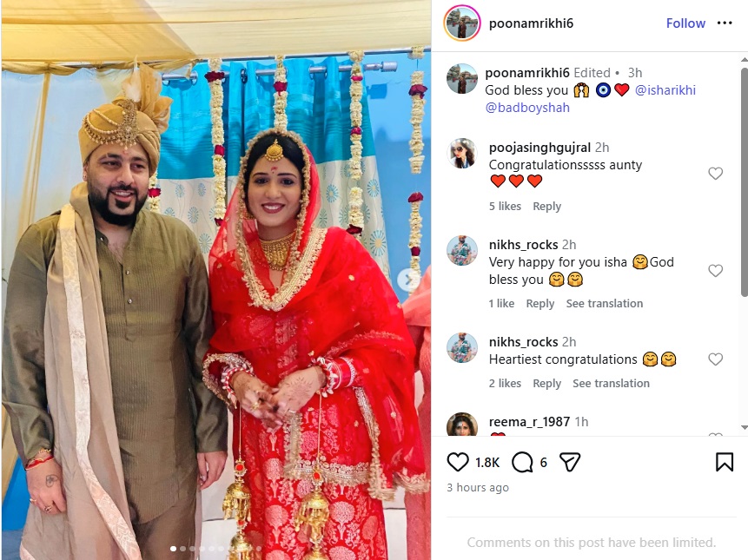Like the post with heart icon
The height and width of the screenshot is (560, 748).
[x=458, y=462]
